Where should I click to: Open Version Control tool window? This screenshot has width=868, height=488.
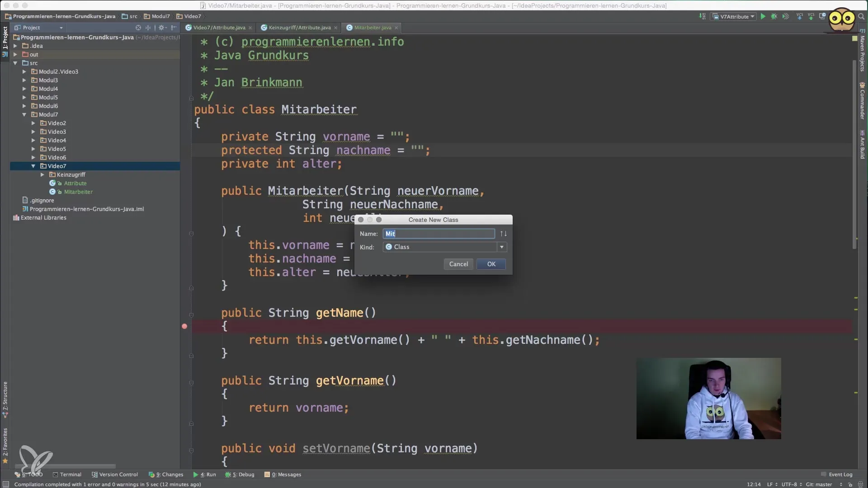coord(115,474)
